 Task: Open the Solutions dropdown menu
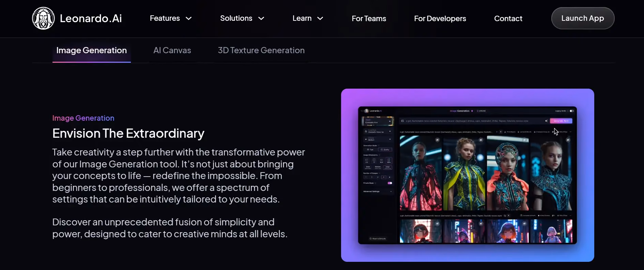point(242,18)
